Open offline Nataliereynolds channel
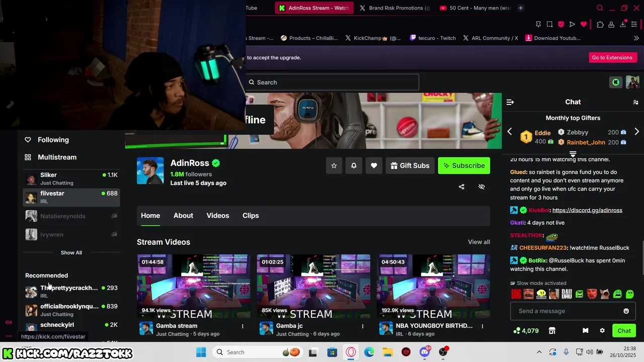The height and width of the screenshot is (362, 644). click(x=71, y=216)
